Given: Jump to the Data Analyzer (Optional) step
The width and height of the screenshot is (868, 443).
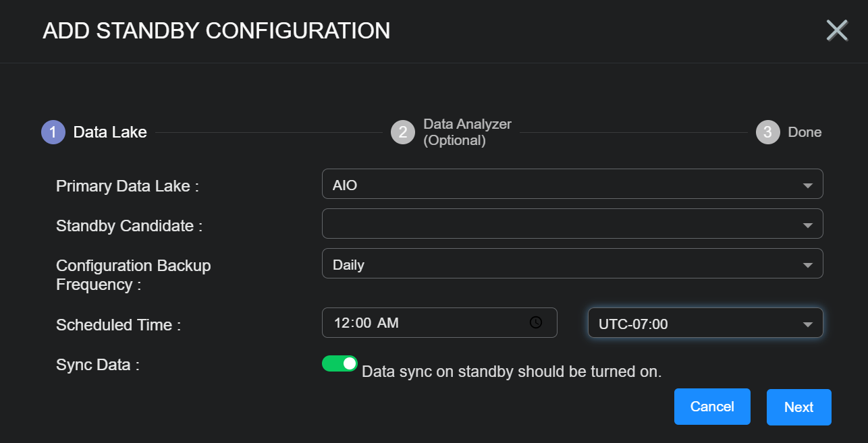Looking at the screenshot, I should click(x=467, y=132).
